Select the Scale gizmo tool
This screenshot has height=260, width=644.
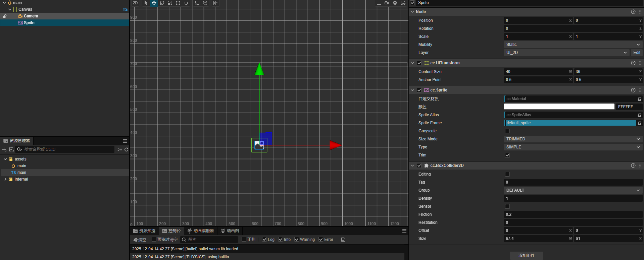point(170,3)
